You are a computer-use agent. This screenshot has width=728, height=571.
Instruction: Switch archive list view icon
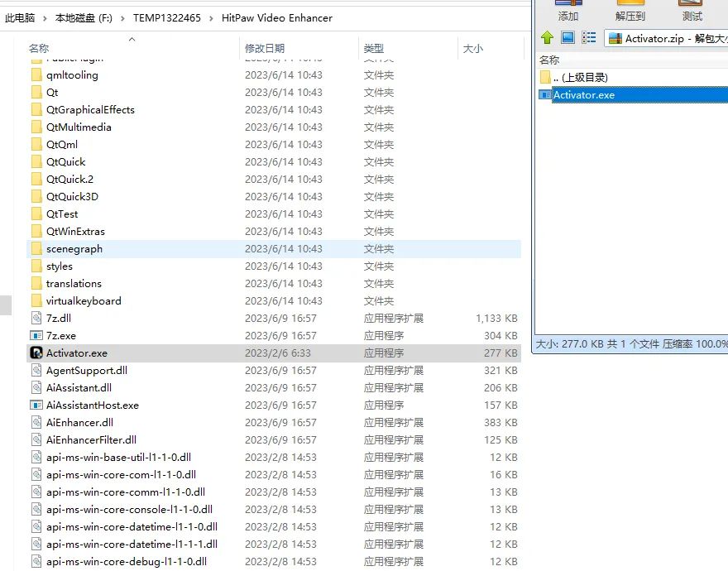589,37
